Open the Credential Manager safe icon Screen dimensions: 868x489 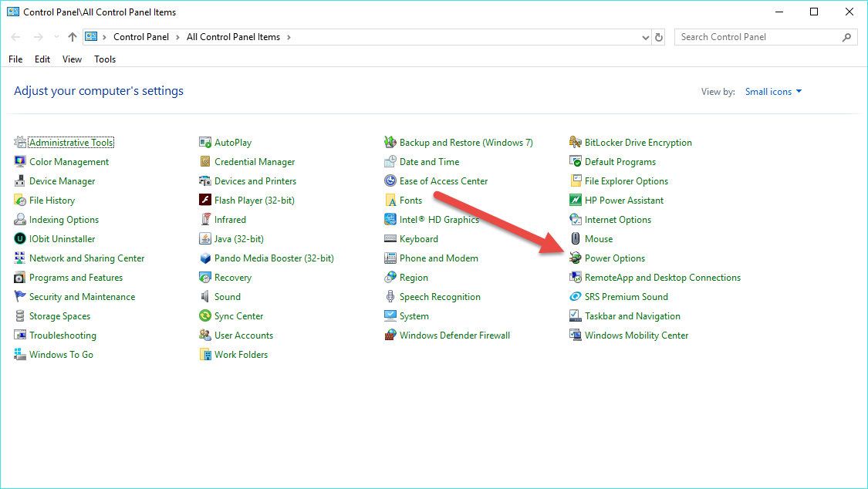(204, 161)
